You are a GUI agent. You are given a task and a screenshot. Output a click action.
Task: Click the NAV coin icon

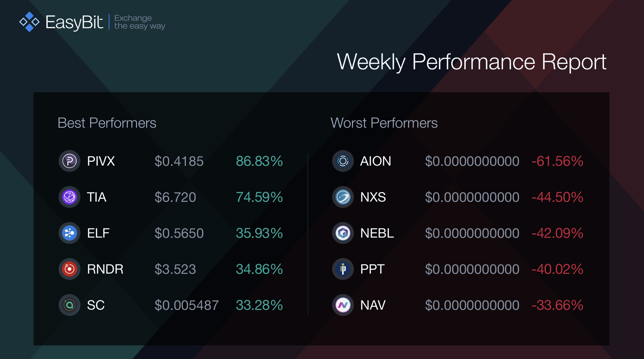coord(343,305)
